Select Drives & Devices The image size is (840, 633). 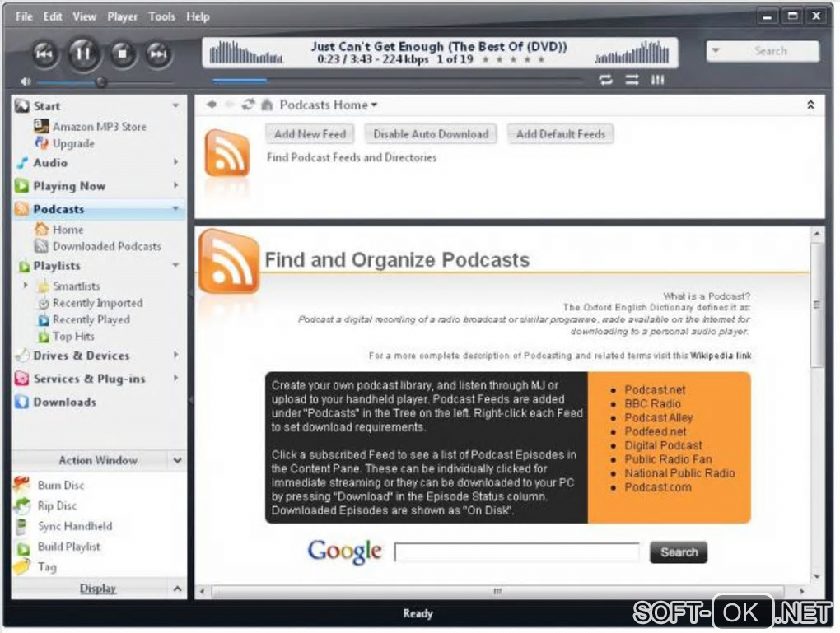[81, 356]
